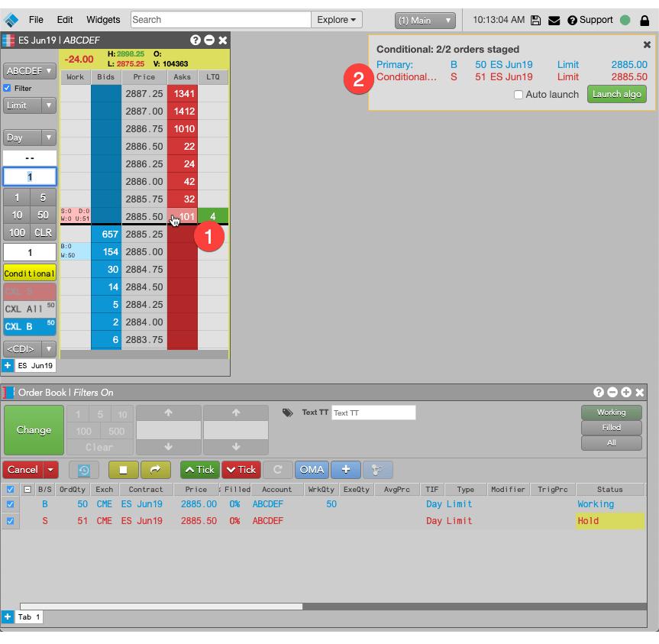Open the Cancel button dropdown arrow
This screenshot has width=659, height=644.
[x=51, y=470]
